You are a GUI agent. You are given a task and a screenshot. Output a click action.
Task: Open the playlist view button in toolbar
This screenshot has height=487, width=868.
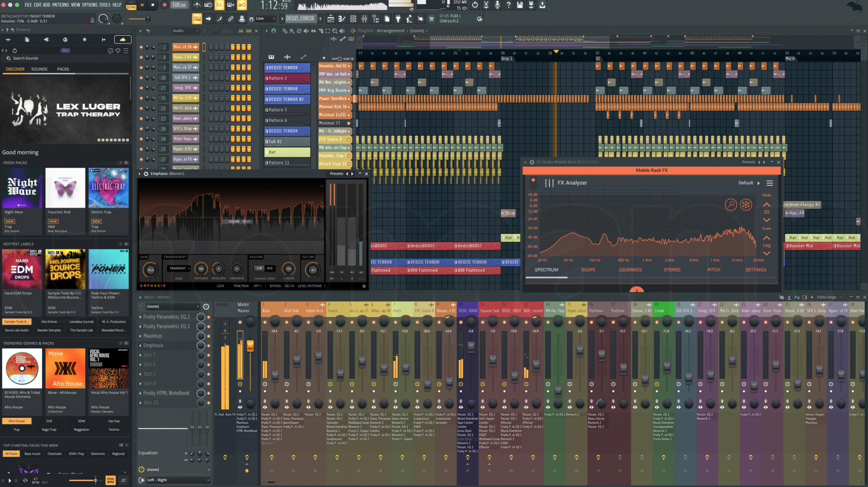pos(330,18)
